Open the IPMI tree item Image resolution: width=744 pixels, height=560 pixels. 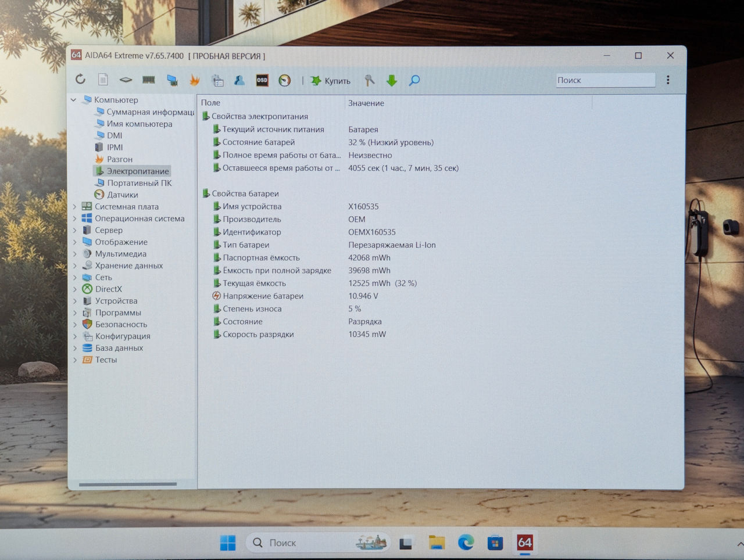click(x=109, y=148)
